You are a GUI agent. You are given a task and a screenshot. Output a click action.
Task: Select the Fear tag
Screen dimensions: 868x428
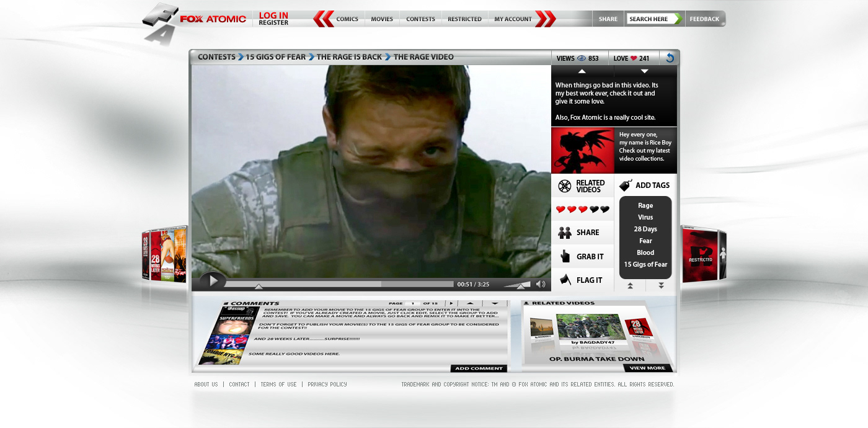click(x=645, y=241)
